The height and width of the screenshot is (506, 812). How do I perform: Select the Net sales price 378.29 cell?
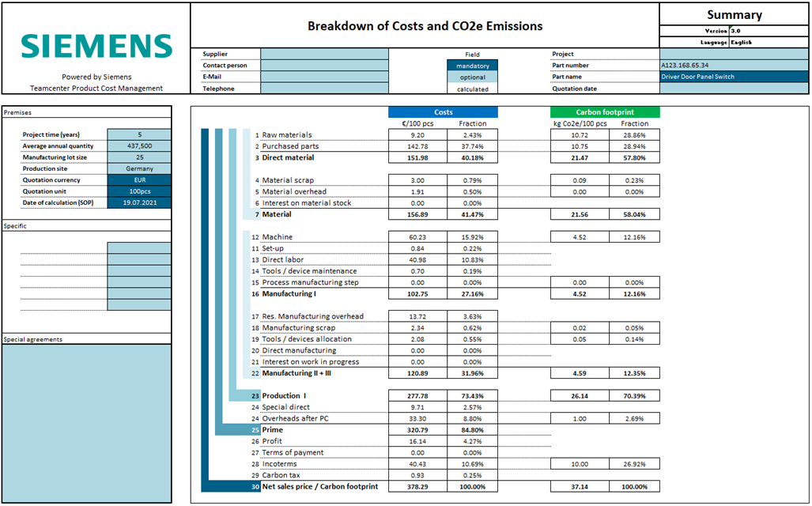(x=417, y=487)
